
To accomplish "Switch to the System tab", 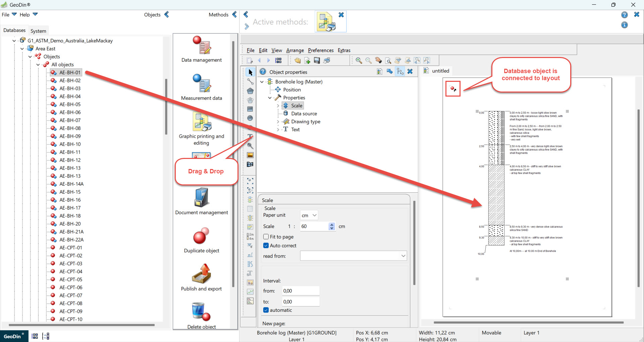I will point(38,31).
